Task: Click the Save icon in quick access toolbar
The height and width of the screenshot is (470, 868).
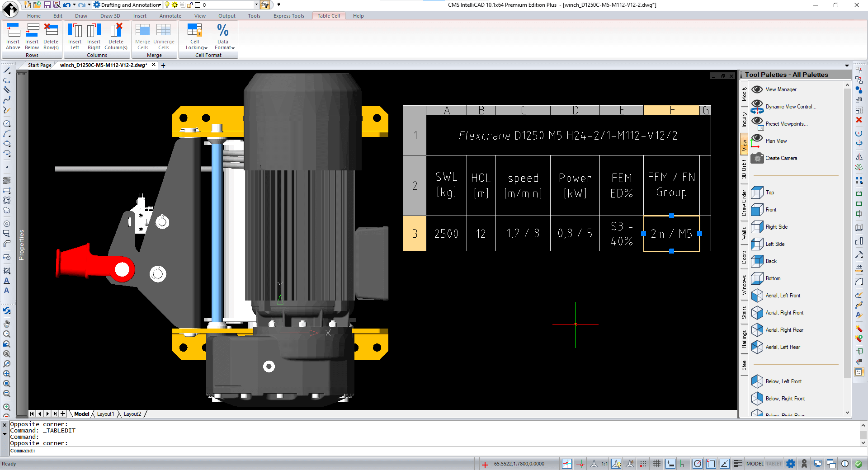Action: 47,5
